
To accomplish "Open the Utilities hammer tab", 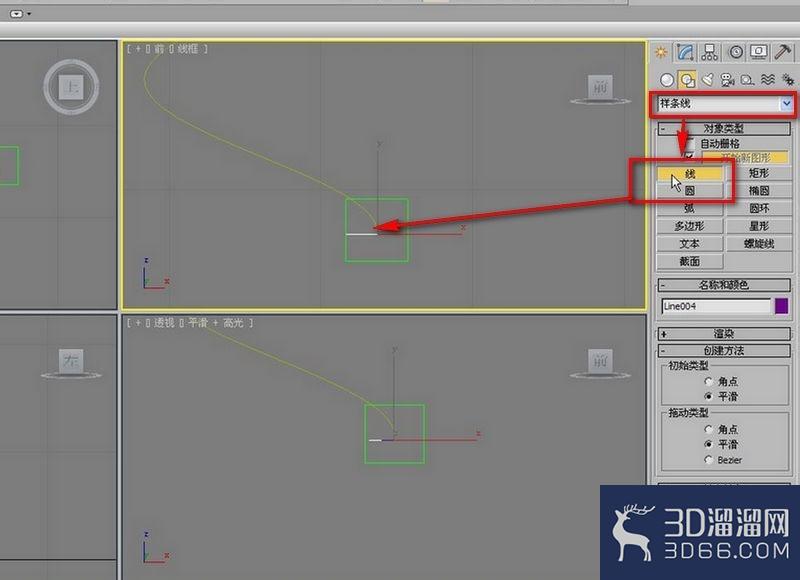I will 783,52.
